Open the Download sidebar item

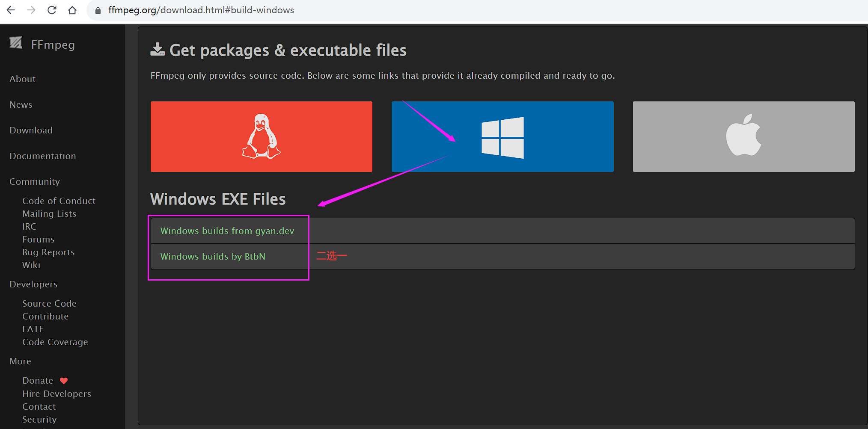point(31,130)
